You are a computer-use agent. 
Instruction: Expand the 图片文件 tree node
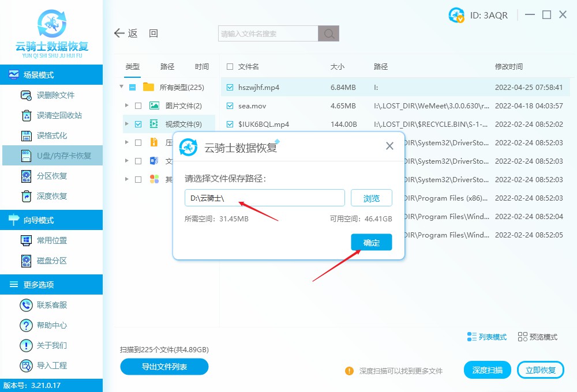point(126,105)
